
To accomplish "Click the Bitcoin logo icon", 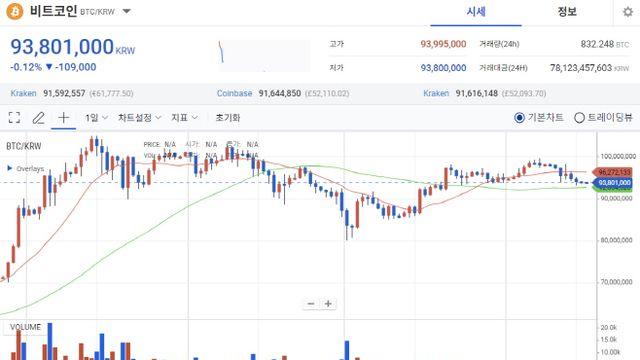I will point(15,11).
